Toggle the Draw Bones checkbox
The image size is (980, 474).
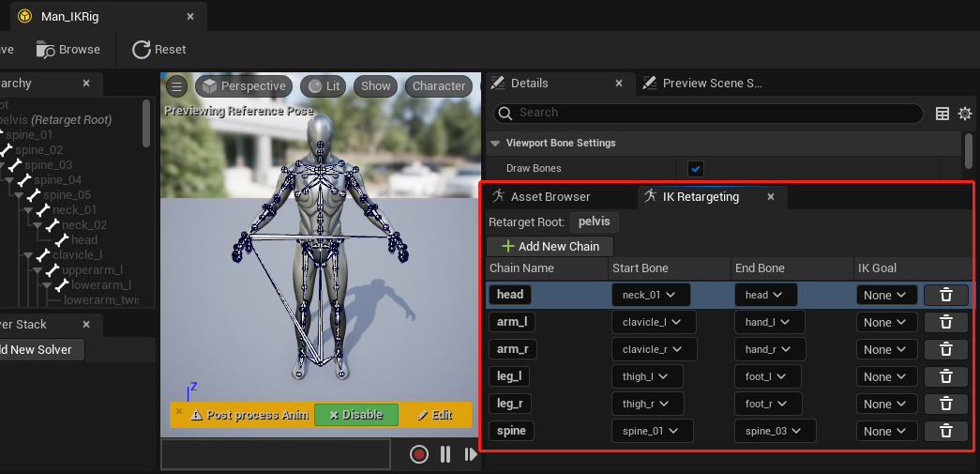click(695, 168)
